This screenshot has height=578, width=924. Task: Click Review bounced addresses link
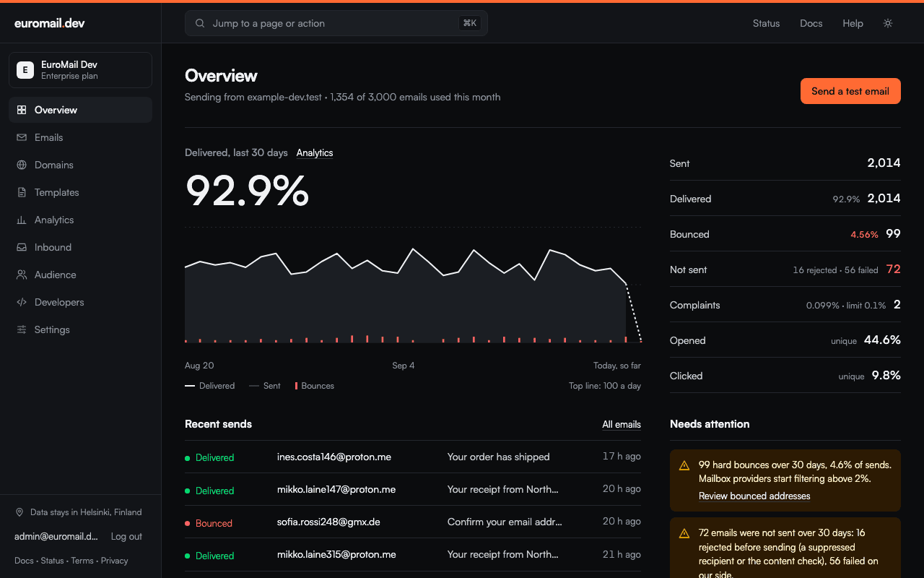pos(754,496)
